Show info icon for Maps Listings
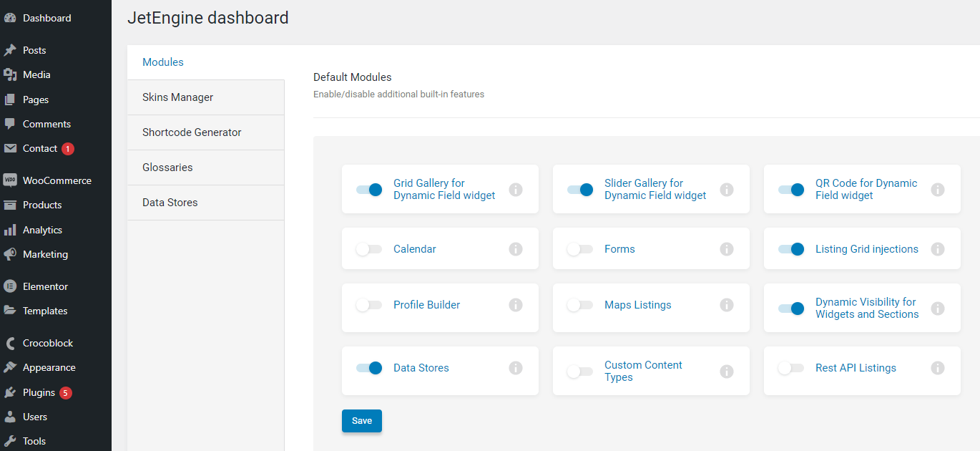 click(x=727, y=305)
